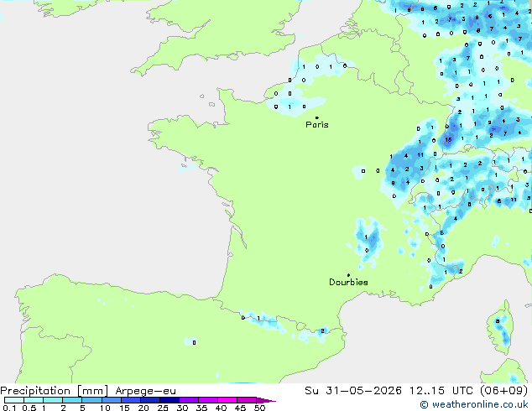
Task: Pick the lightest 0.1 mm legend swatch
Action: point(14,400)
